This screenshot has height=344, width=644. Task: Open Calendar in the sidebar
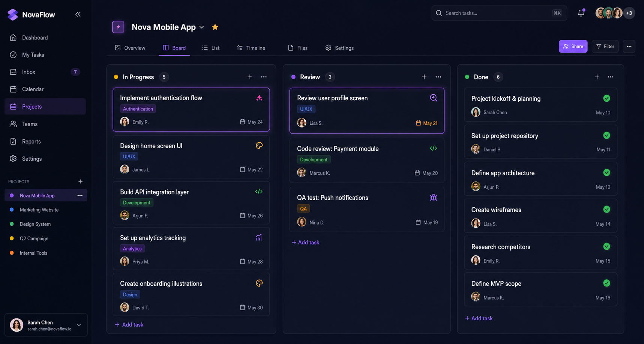[45, 89]
